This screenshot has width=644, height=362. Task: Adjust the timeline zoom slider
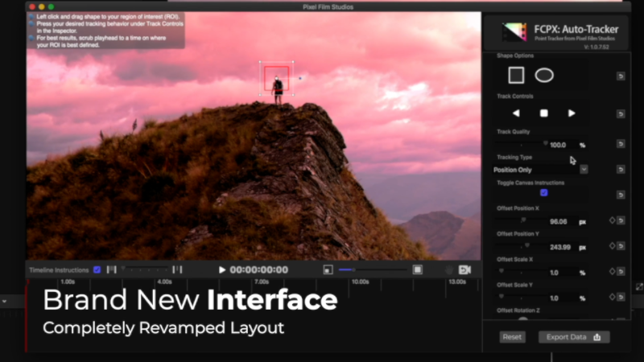(x=145, y=269)
